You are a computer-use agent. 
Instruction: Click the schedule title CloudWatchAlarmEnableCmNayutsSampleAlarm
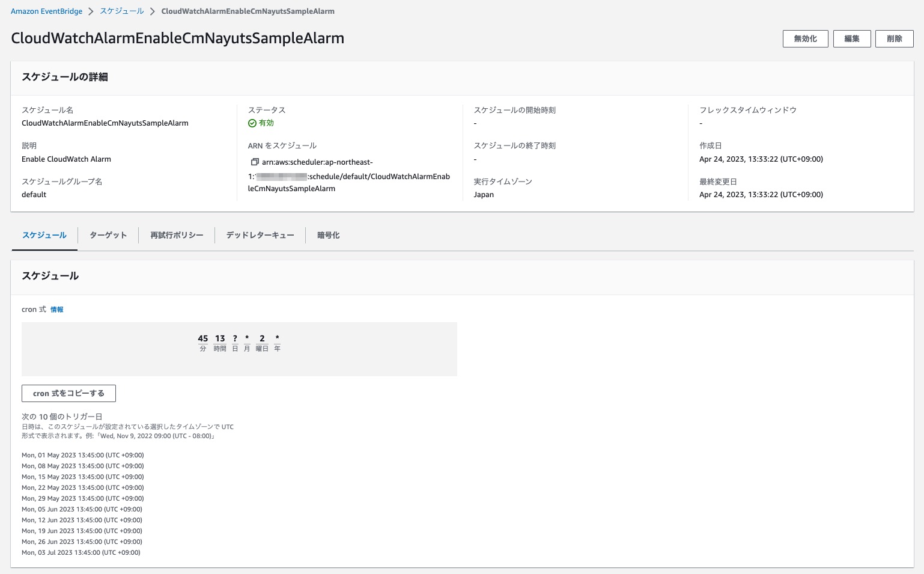[178, 38]
